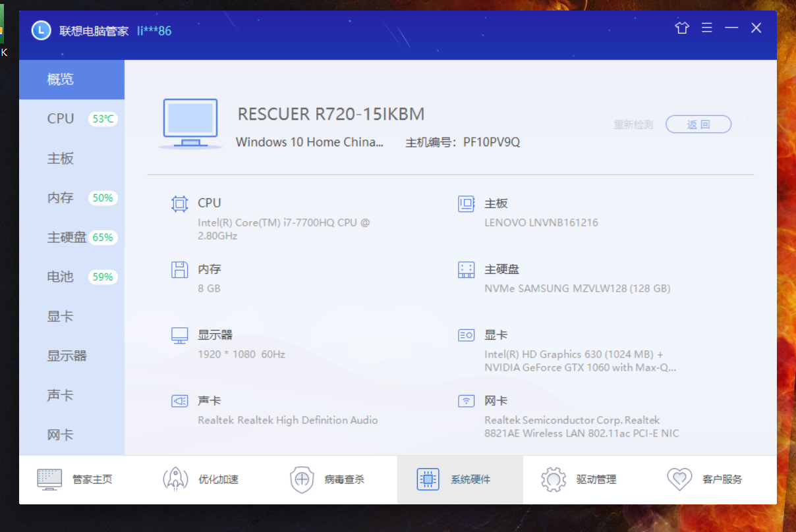Click the display (显示器) icon in overview
This screenshot has height=532, width=796.
tap(179, 336)
